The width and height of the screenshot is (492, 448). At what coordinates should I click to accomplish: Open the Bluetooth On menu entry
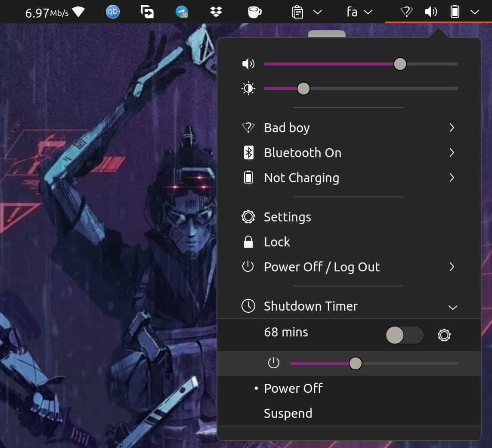click(349, 152)
